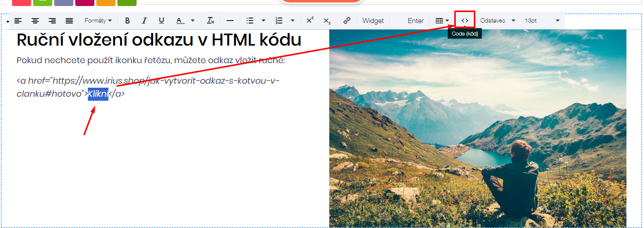Toggle the numbered list
The width and height of the screenshot is (644, 228).
(x=279, y=21)
